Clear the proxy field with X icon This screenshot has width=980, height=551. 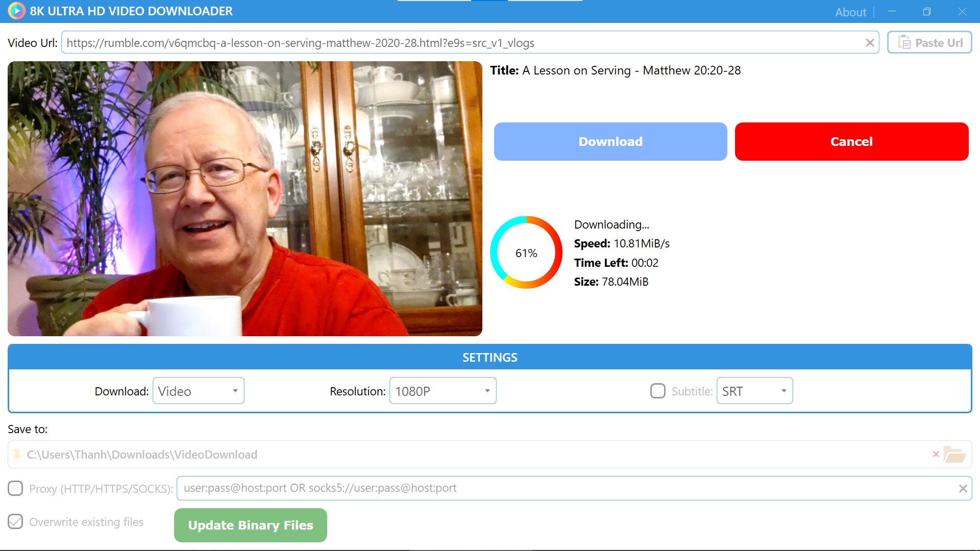[x=963, y=489]
